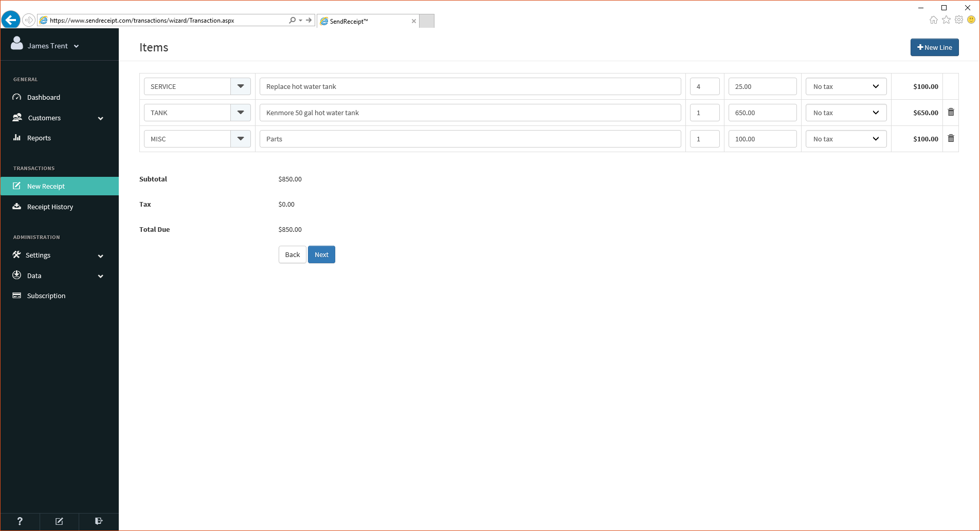Expand the Settings section chevron
The width and height of the screenshot is (980, 531).
click(100, 255)
